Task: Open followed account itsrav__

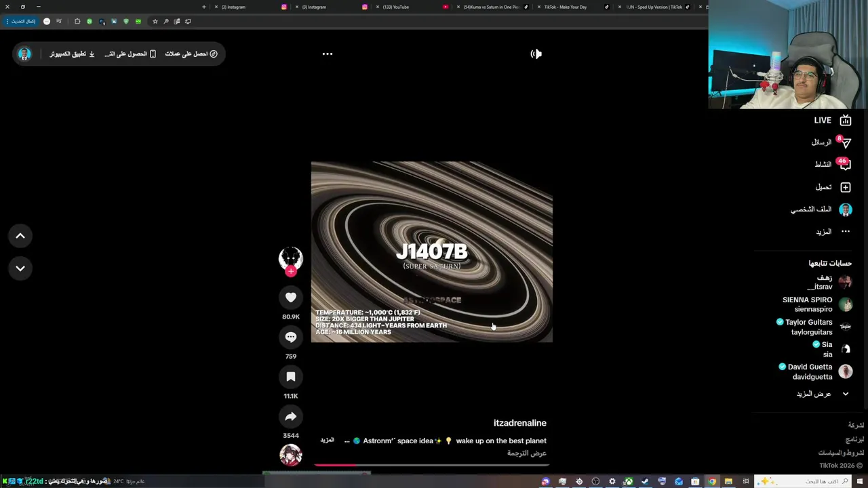Action: click(x=829, y=282)
